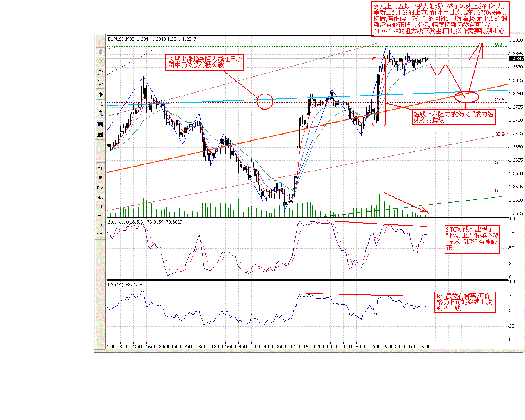
Task: Toggle auto scroll arrow icon
Action: pyautogui.click(x=100, y=95)
